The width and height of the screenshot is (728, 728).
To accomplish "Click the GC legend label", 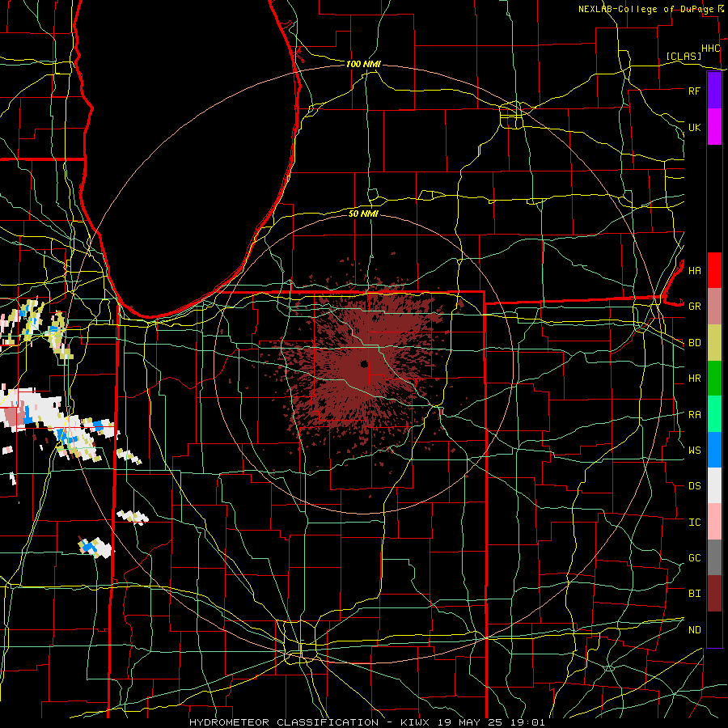I will coord(694,557).
